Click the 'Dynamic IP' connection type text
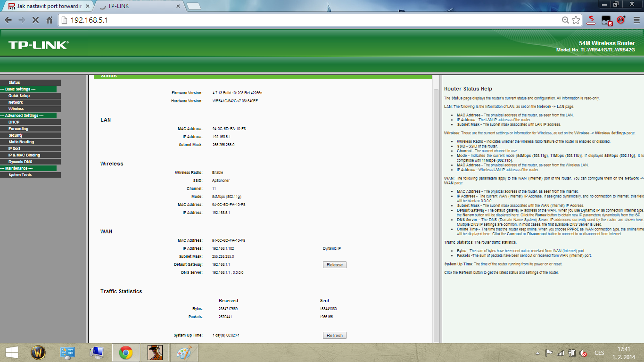Screen dimensions: 644x362 pos(332,248)
